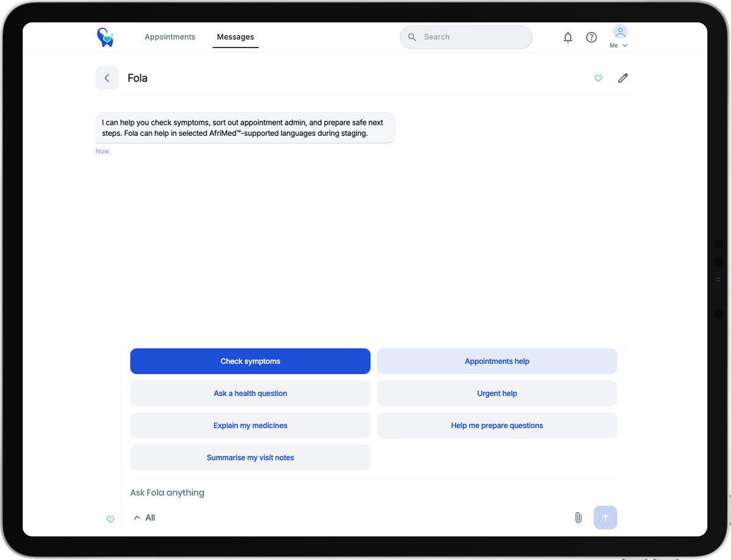This screenshot has width=731, height=560.
Task: Choose Explain my medicines
Action: [250, 425]
